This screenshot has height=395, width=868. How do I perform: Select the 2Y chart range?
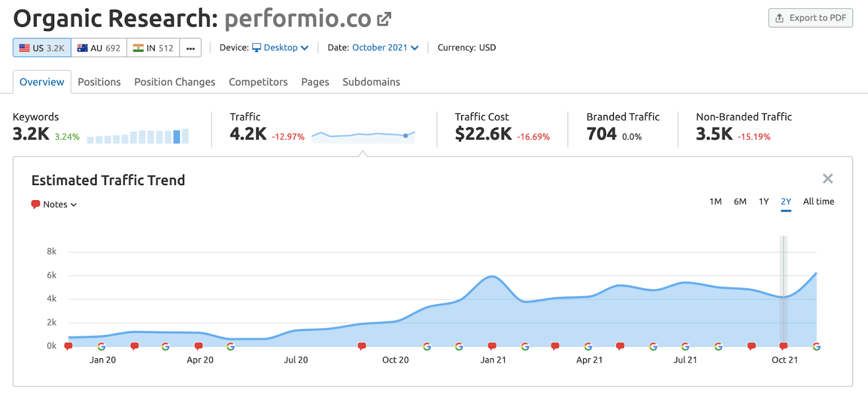(786, 202)
